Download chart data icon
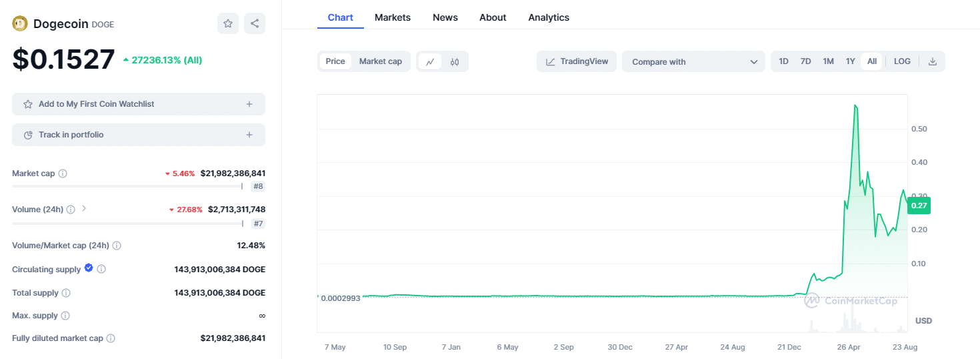The width and height of the screenshot is (980, 359). pyautogui.click(x=933, y=61)
